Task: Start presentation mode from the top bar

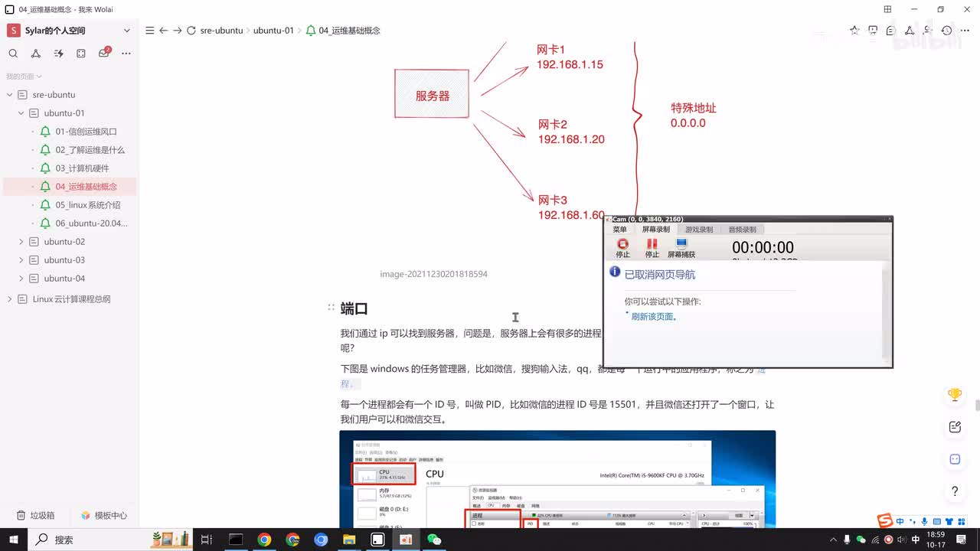Action: point(873,31)
